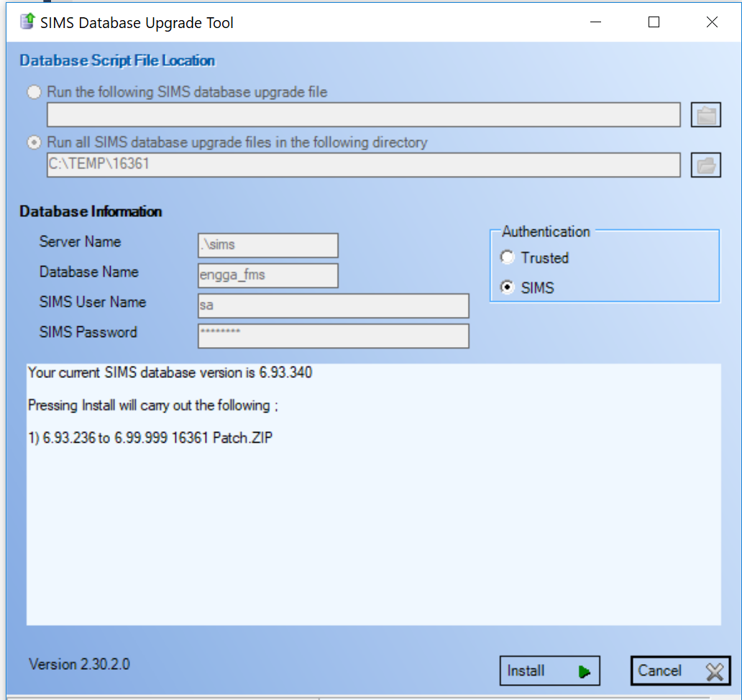742x700 pixels.
Task: Click the 'SIMS User Name' label
Action: click(93, 303)
